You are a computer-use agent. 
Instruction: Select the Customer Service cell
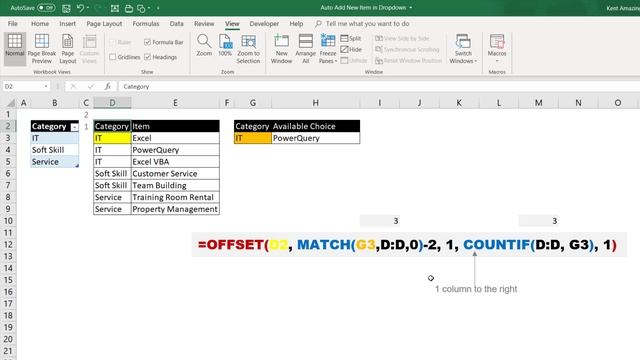click(x=175, y=173)
